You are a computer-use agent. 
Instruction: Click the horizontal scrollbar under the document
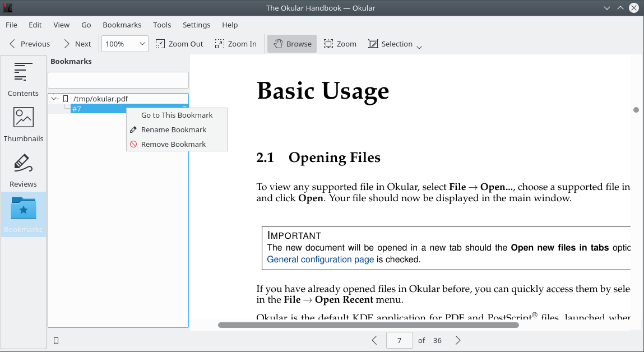pyautogui.click(x=368, y=325)
